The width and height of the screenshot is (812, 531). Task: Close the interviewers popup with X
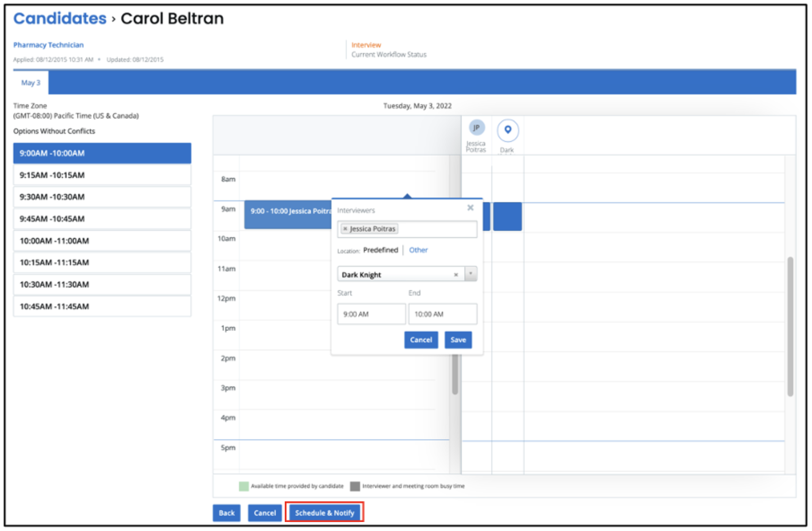pyautogui.click(x=470, y=208)
